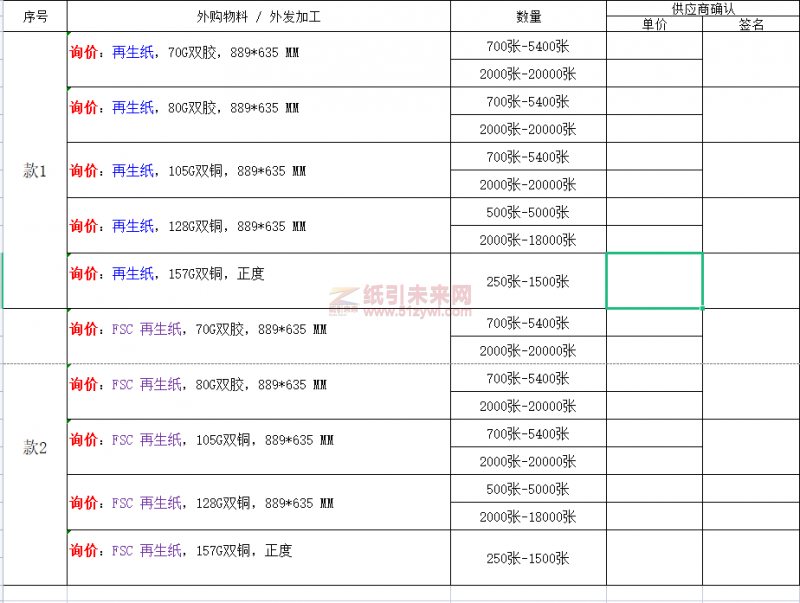The image size is (800, 603).
Task: Click the 签名 cell for FSC 70G双胶 row
Action: click(751, 336)
